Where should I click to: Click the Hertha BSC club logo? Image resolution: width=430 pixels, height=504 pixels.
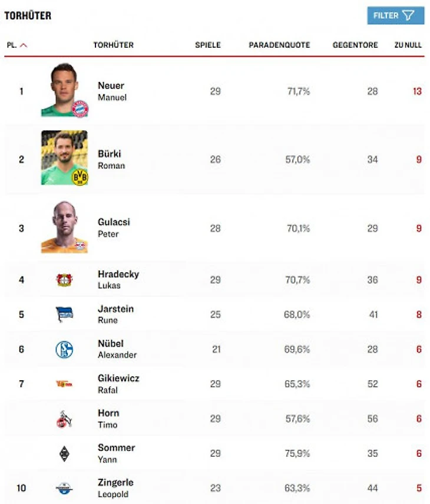pyautogui.click(x=64, y=314)
